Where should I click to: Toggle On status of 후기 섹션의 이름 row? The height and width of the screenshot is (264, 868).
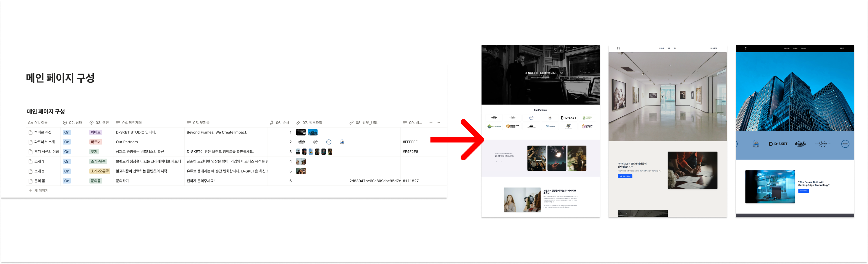pos(67,152)
